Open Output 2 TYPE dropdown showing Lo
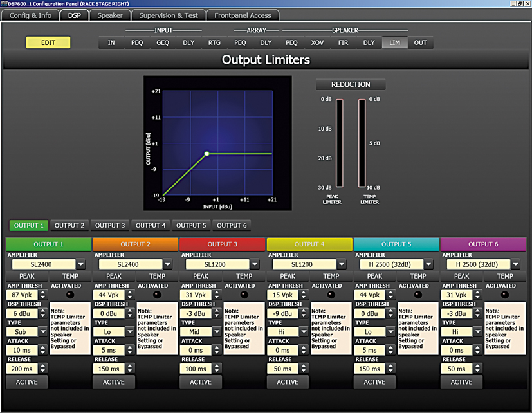 tap(114, 331)
